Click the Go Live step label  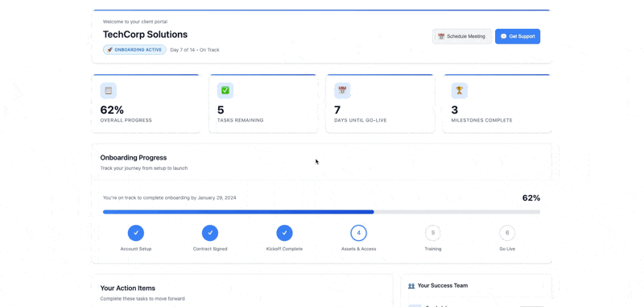coord(507,249)
